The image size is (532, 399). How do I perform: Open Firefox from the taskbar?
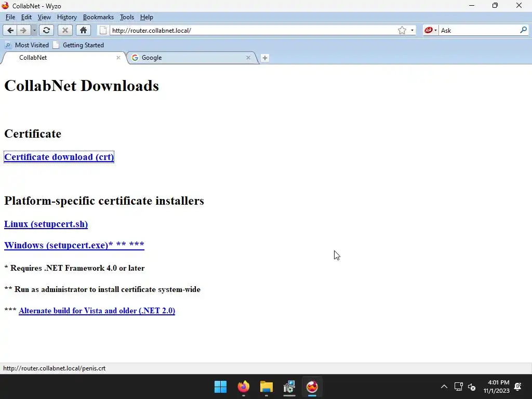coord(243,387)
